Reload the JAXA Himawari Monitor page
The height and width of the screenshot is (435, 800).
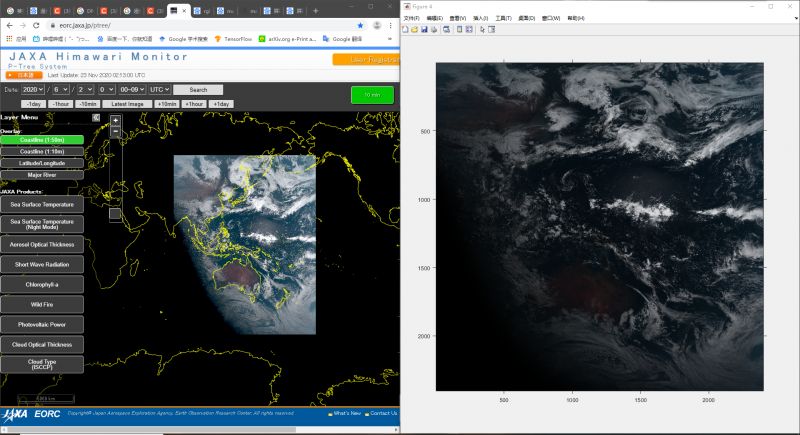pos(37,25)
